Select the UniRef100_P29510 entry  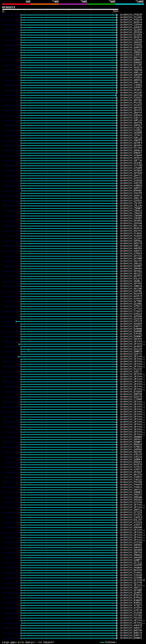pyautogui.click(x=131, y=77)
